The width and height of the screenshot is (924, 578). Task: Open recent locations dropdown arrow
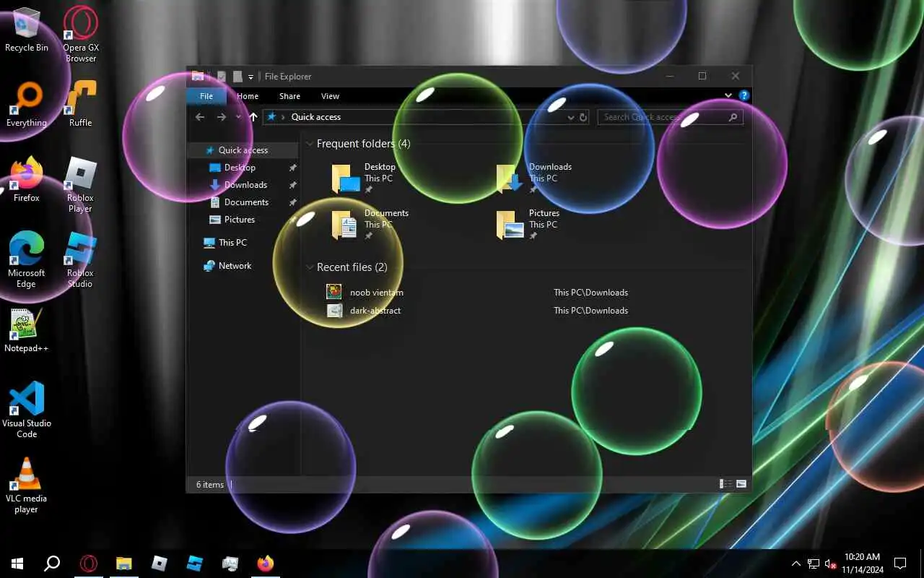coord(239,117)
